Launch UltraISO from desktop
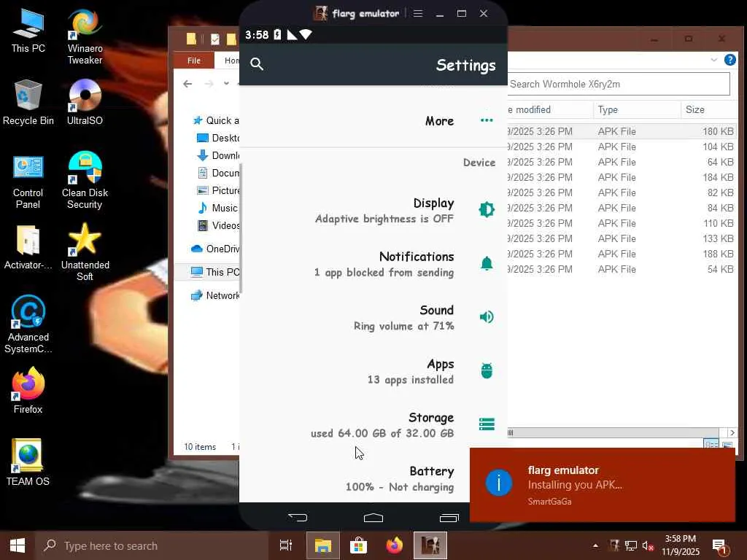 pyautogui.click(x=85, y=103)
